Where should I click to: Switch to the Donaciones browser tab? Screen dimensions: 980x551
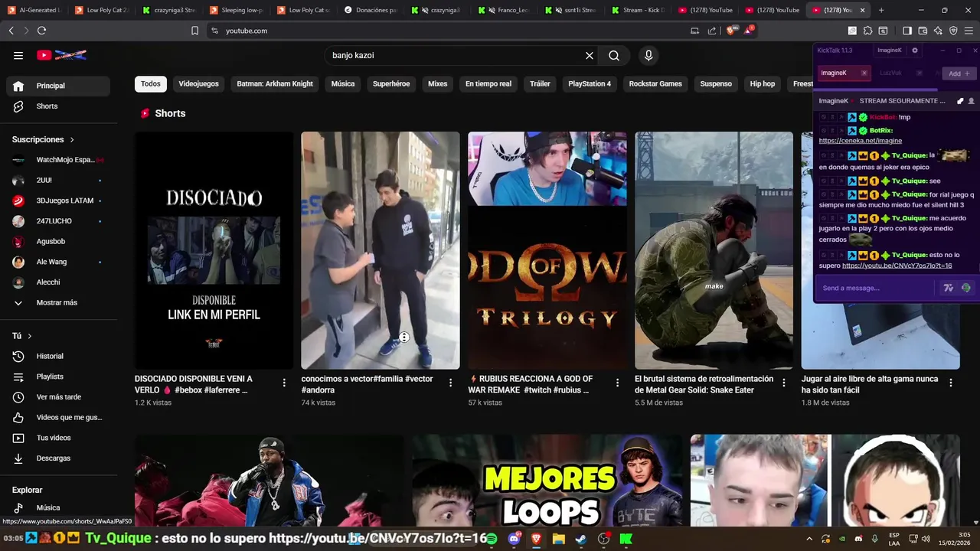[371, 10]
